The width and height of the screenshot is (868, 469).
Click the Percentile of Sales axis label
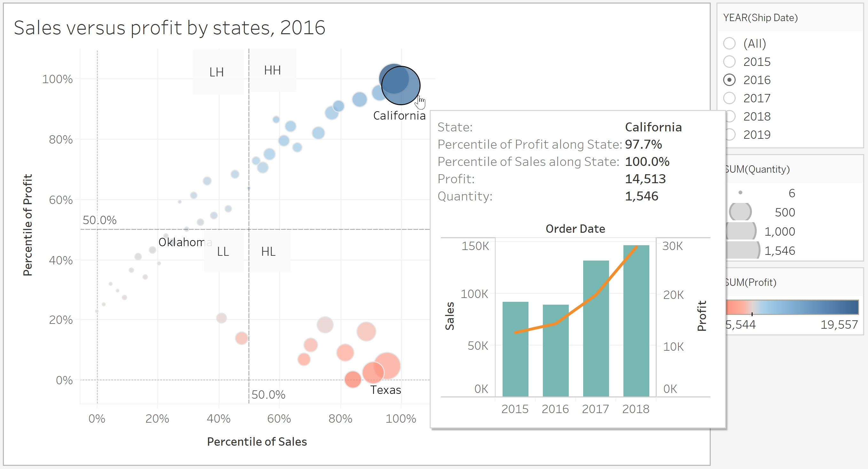pyautogui.click(x=257, y=442)
